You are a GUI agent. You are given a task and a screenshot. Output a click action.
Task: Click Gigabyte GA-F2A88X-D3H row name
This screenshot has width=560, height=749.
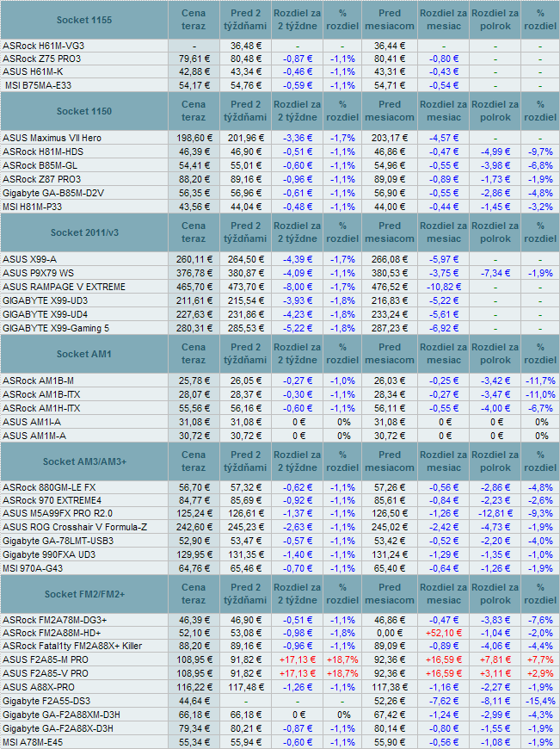tap(58, 729)
